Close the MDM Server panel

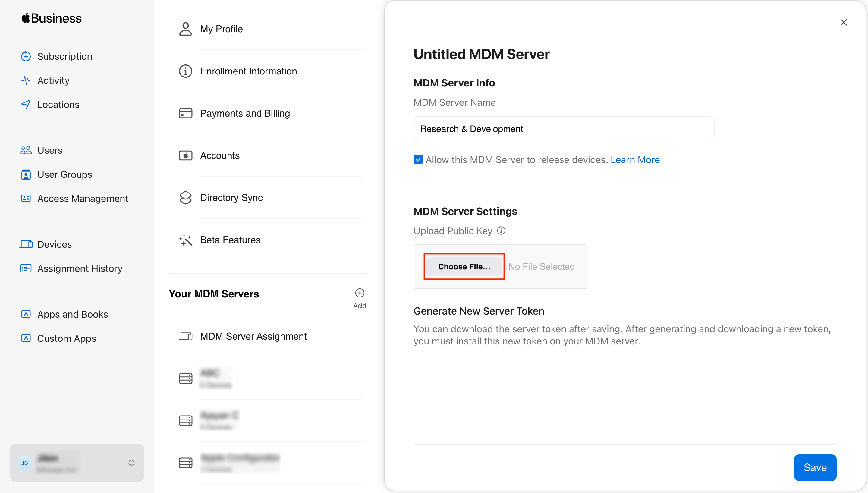844,22
